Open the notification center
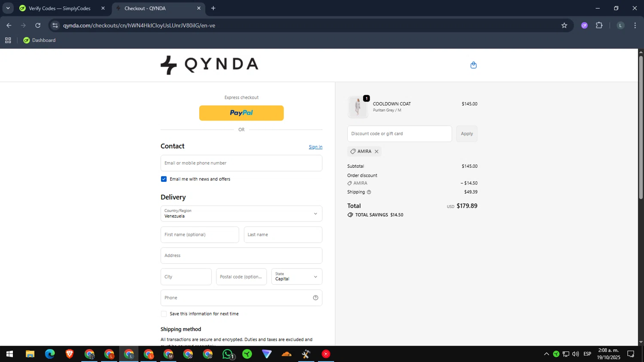644x362 pixels. 631,354
